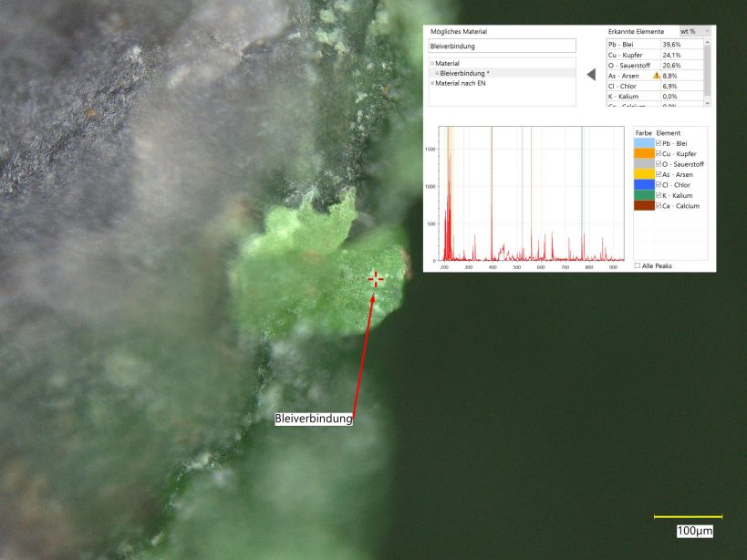Click the left-pointing arrow beside the material list
747x560 pixels.
[591, 75]
